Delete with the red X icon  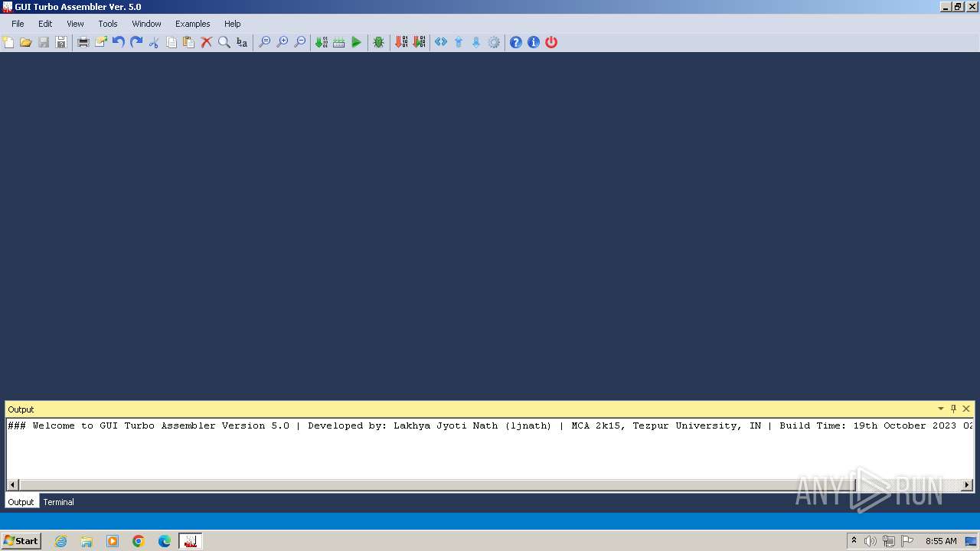(x=207, y=42)
